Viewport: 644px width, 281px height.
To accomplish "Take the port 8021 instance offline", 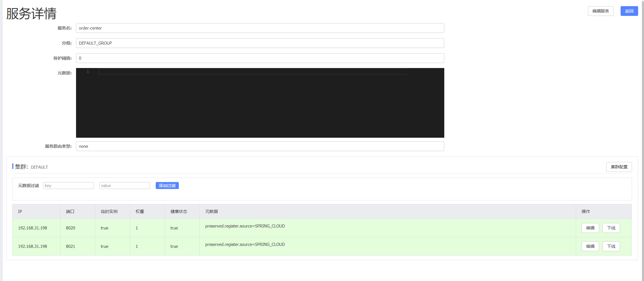I will click(611, 246).
